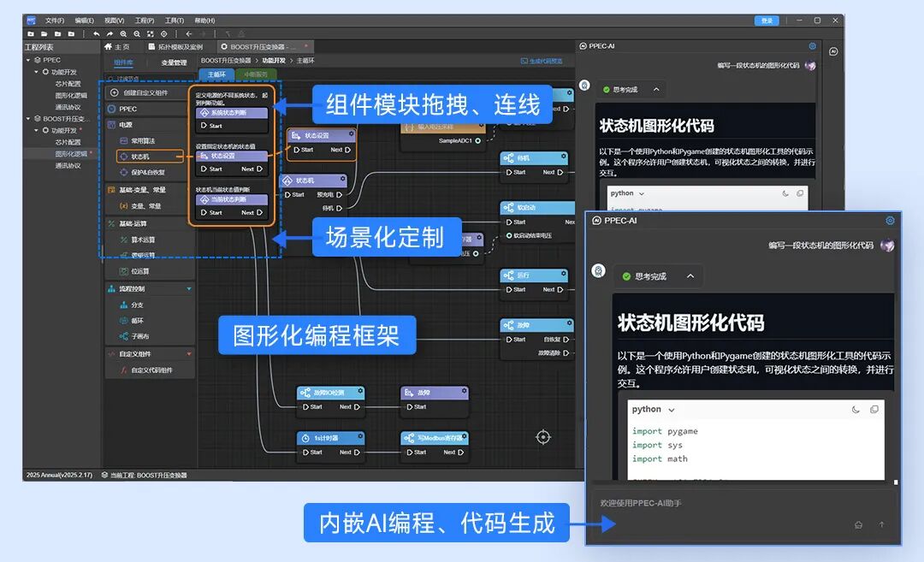Switch to 拓扑模板及案例 tab
924x562 pixels.
[175, 46]
